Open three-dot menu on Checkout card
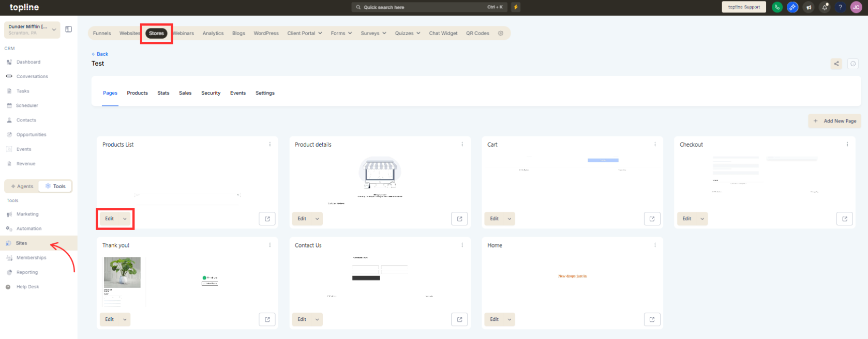The height and width of the screenshot is (339, 868). coord(847,145)
